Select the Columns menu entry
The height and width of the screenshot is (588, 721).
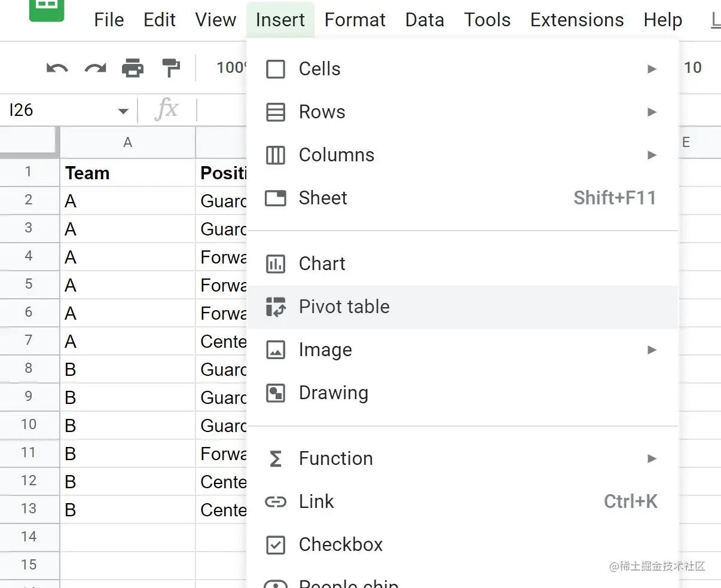[337, 155]
